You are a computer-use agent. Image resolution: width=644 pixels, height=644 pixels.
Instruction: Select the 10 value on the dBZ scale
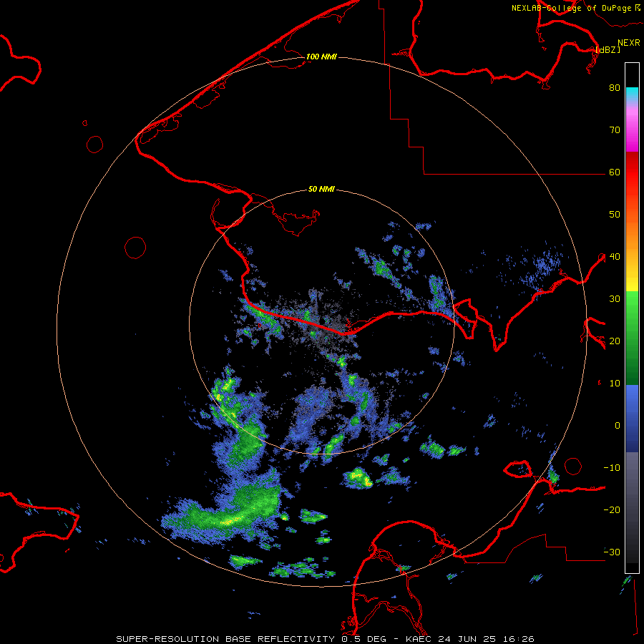coord(615,384)
